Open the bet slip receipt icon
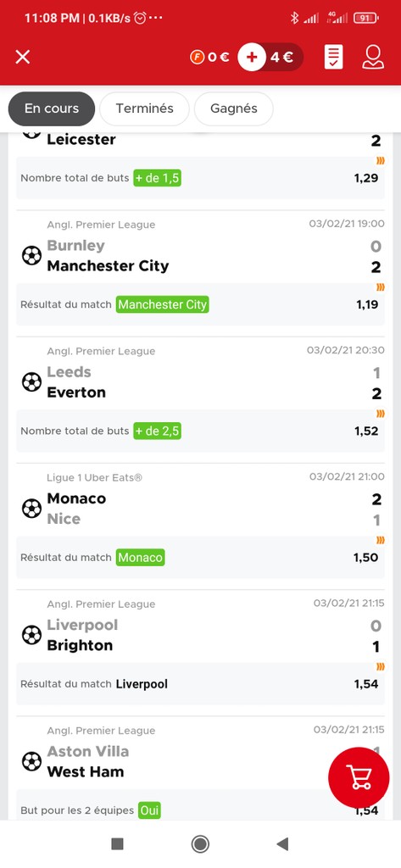The width and height of the screenshot is (401, 868). pyautogui.click(x=333, y=57)
